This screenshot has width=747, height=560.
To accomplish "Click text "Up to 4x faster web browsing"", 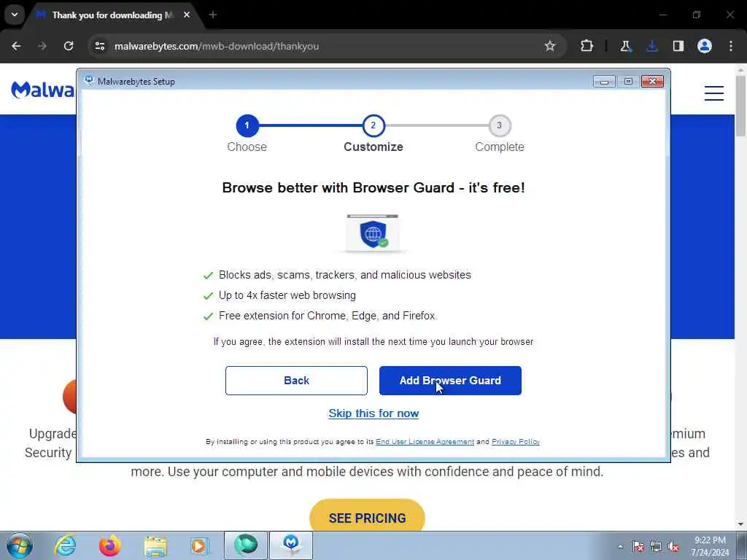I will [x=287, y=295].
